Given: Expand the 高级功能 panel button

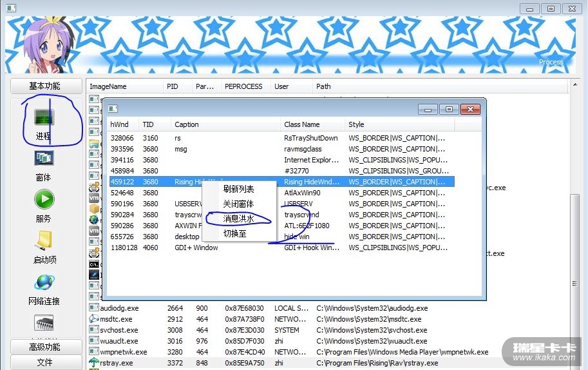Looking at the screenshot, I should point(46,347).
